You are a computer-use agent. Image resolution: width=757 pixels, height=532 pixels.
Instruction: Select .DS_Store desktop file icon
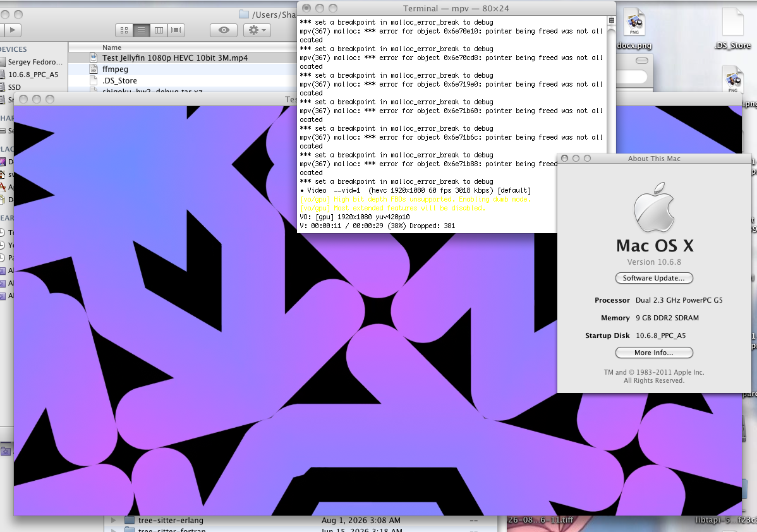pyautogui.click(x=733, y=29)
